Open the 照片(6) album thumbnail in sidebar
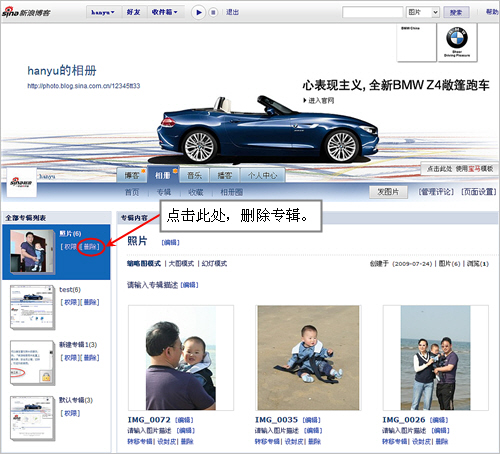Viewport: 500px width, 454px height. coord(32,251)
